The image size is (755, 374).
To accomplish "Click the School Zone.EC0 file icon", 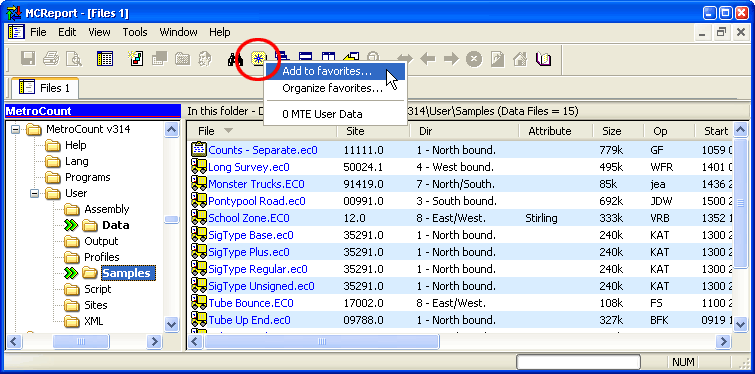I will tap(198, 218).
